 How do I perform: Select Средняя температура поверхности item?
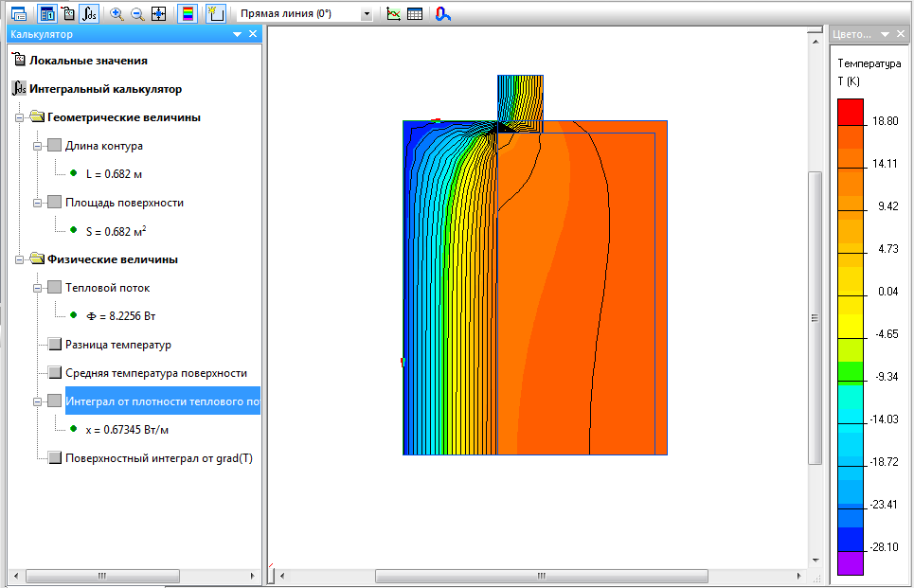[155, 373]
